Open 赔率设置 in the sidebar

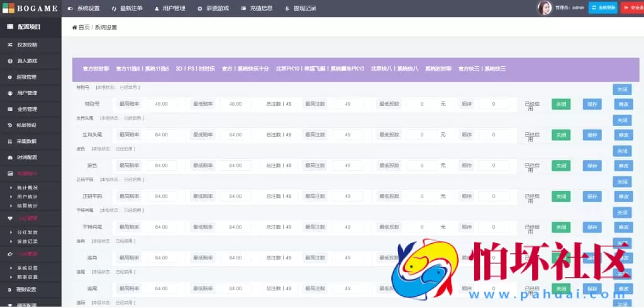pos(28,277)
